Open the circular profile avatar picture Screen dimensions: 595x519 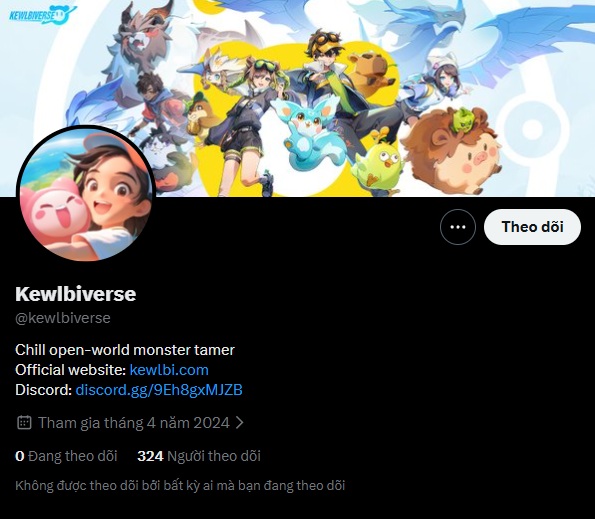click(x=86, y=194)
